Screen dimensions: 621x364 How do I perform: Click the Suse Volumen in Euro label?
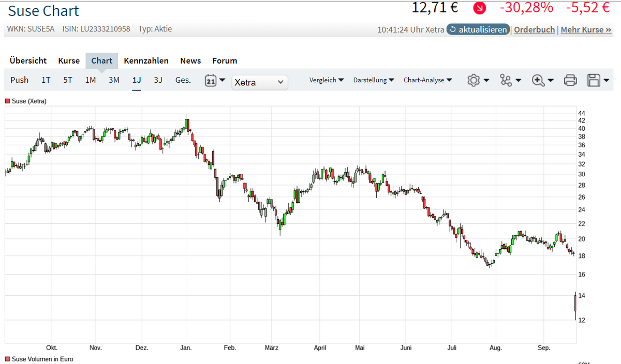42,359
